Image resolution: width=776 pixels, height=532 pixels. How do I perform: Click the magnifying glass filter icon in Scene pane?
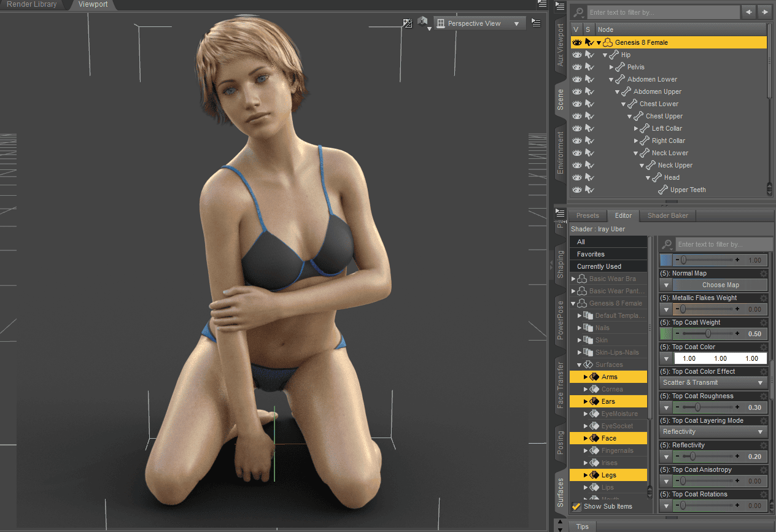tap(578, 12)
